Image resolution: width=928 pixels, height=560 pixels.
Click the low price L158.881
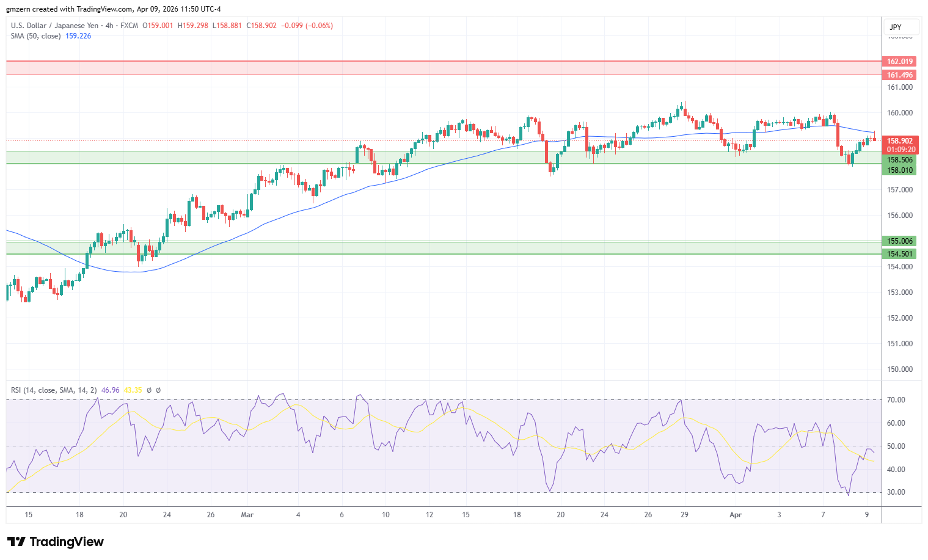(227, 26)
